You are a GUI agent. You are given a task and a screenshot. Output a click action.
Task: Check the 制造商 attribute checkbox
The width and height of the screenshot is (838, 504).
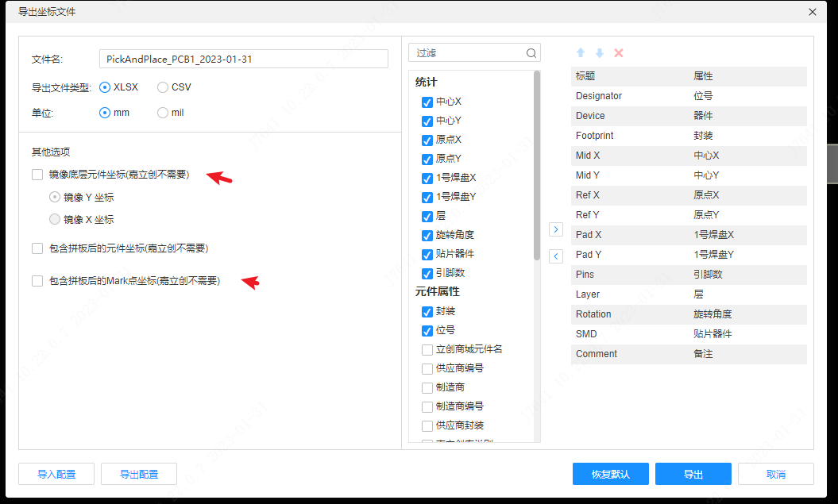(x=427, y=387)
